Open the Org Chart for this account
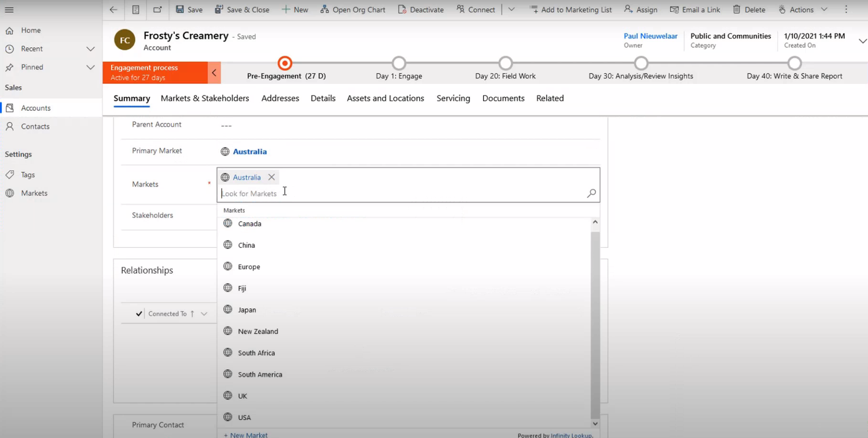This screenshot has width=868, height=438. [353, 9]
